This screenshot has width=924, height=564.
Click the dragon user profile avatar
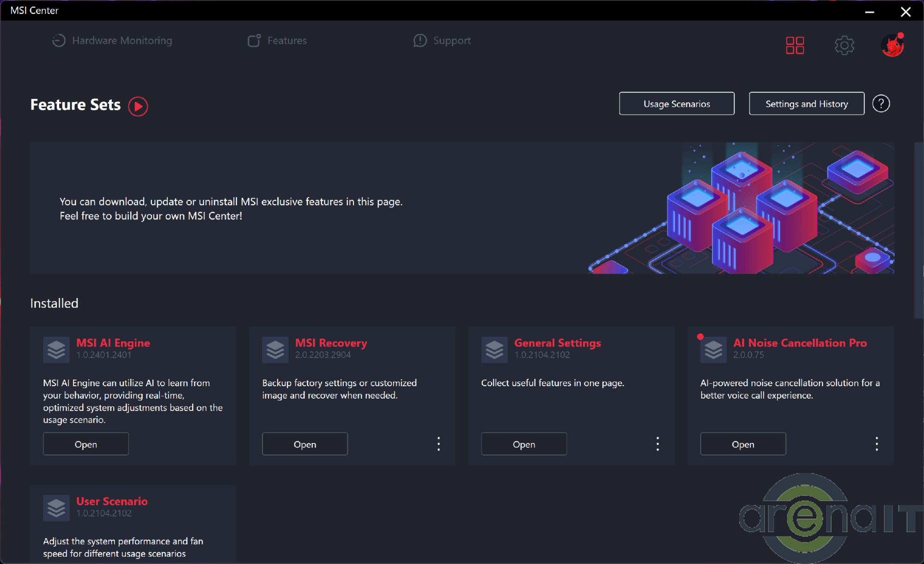(x=892, y=46)
